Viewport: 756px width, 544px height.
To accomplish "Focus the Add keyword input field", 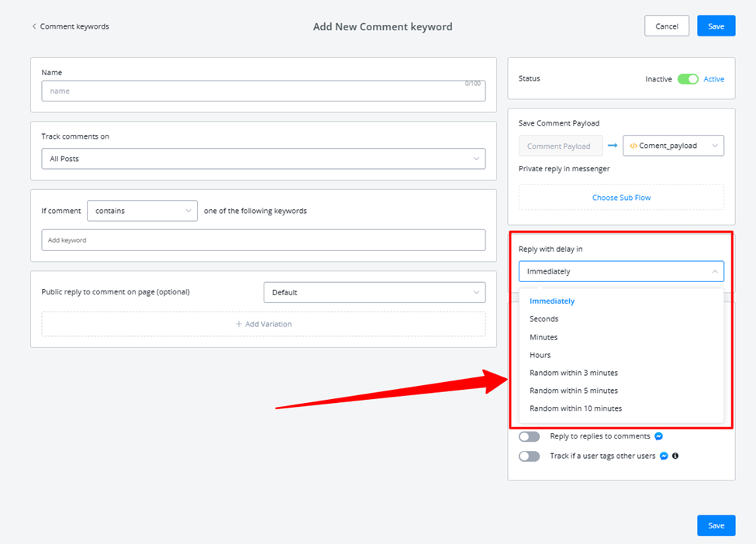I will [264, 240].
